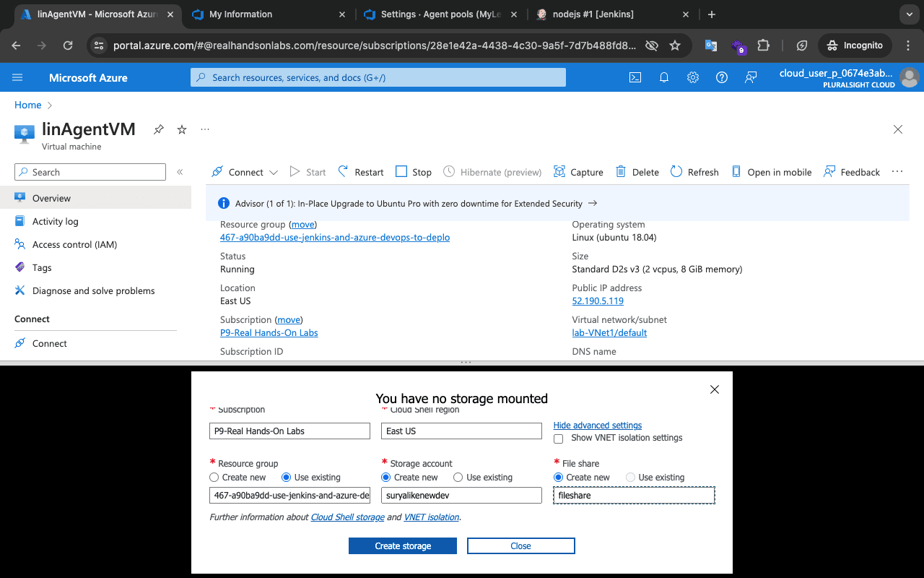Switch to nodejs #1 Jenkins tab
The image size is (924, 578).
[x=612, y=14]
